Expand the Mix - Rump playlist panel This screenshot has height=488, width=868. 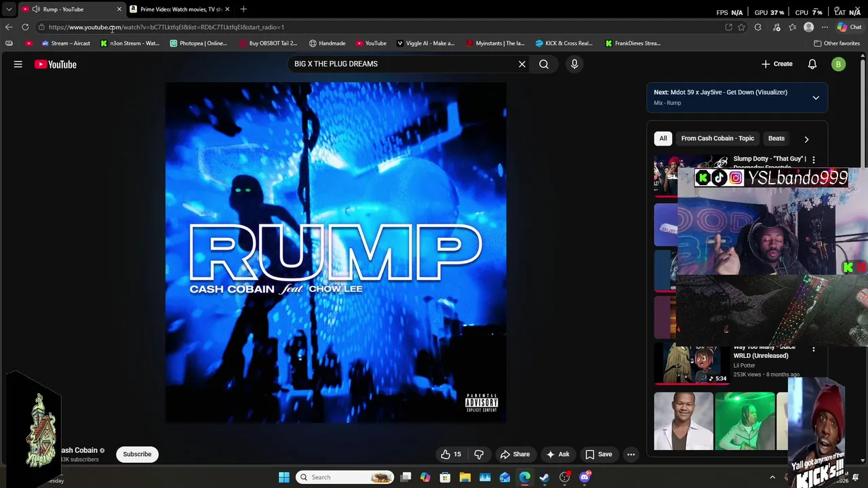point(816,98)
